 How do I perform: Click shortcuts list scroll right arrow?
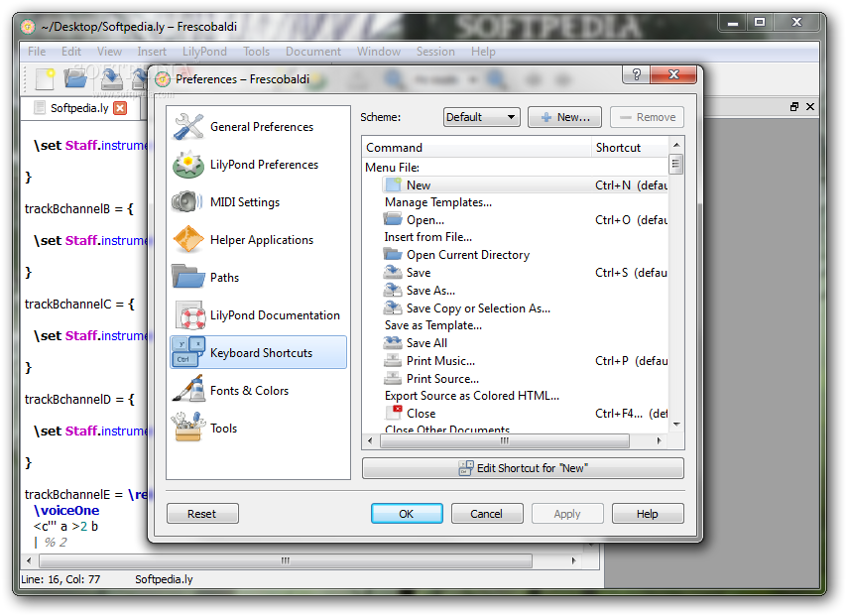(659, 441)
